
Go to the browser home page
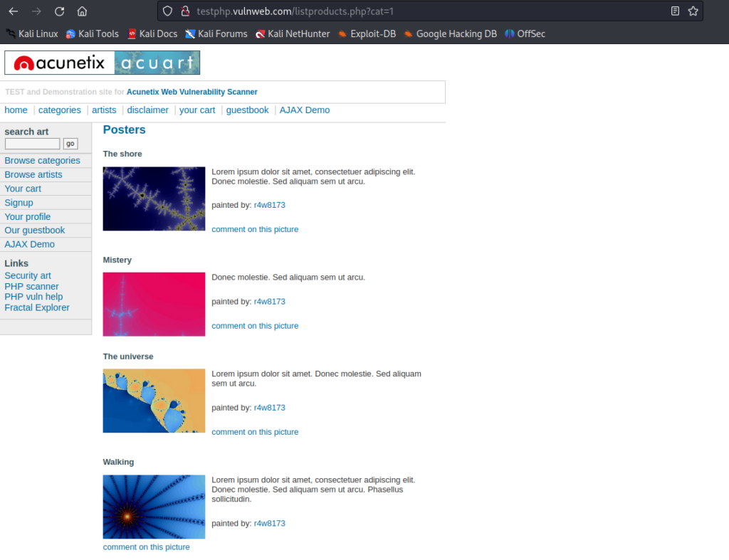coord(82,11)
